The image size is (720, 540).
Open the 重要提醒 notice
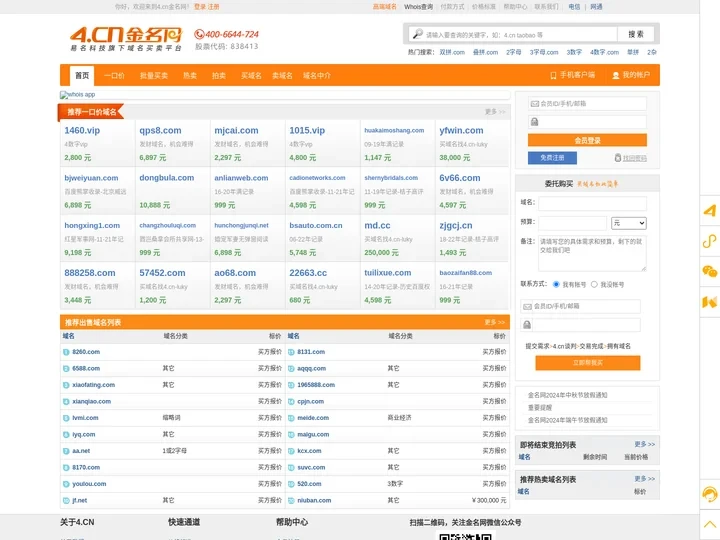click(x=540, y=407)
